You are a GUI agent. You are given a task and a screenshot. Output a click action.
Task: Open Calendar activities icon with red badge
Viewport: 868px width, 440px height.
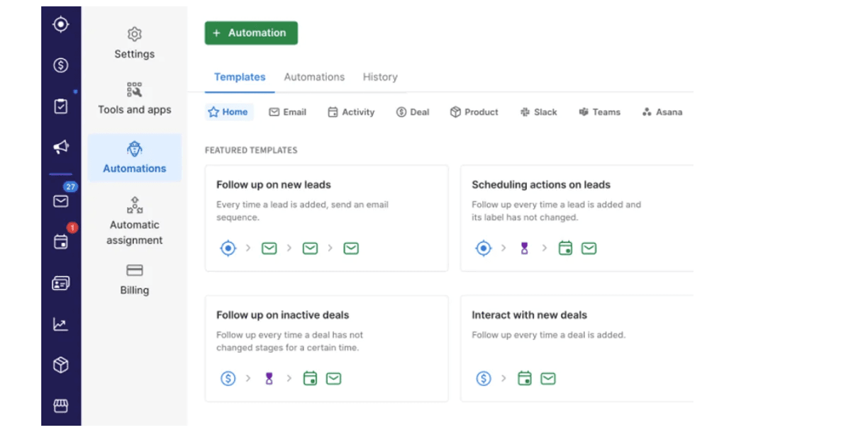pyautogui.click(x=61, y=242)
